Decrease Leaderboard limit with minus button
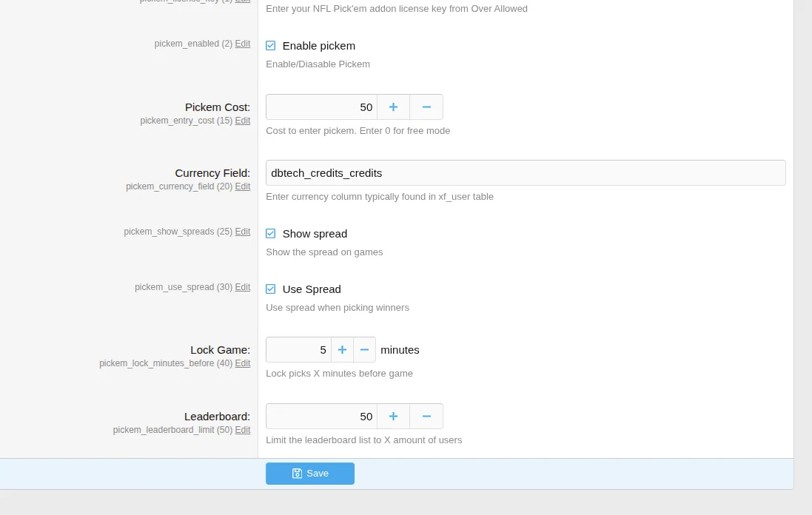 426,417
